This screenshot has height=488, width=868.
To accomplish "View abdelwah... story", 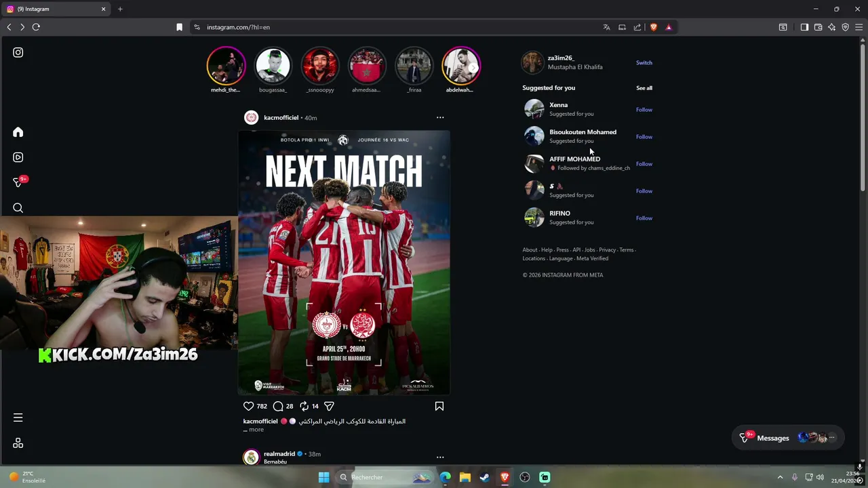I will click(461, 66).
